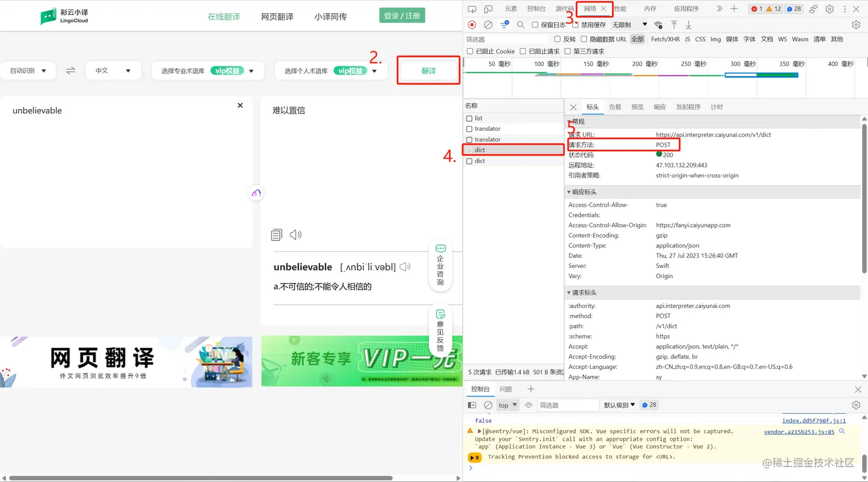This screenshot has width=868, height=482.
Task: Click the copy translation icon
Action: (x=277, y=234)
